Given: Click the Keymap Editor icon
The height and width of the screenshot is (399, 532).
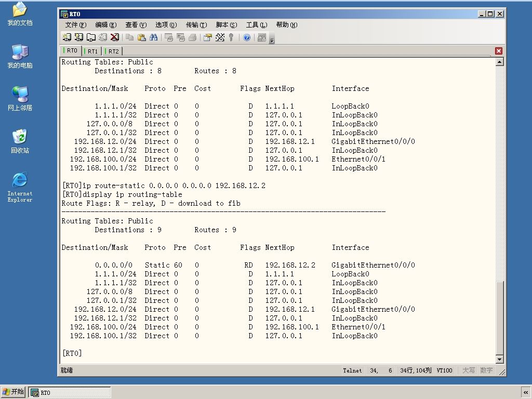Looking at the screenshot, I should [220, 37].
